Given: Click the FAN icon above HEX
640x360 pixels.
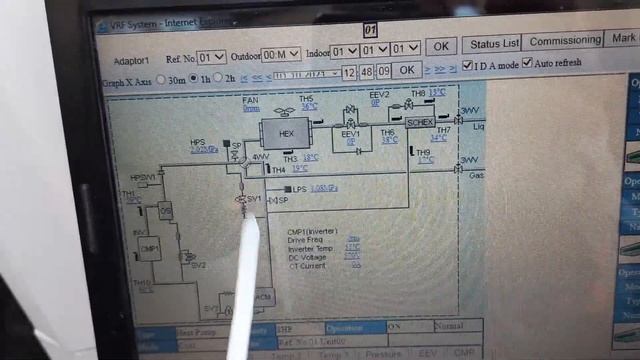Looking at the screenshot, I should (284, 111).
